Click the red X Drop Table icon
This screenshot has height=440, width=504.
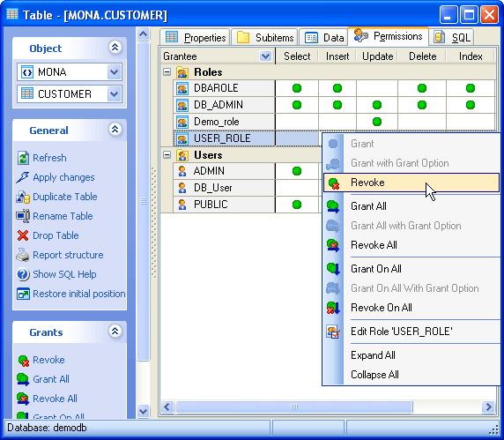tap(23, 235)
